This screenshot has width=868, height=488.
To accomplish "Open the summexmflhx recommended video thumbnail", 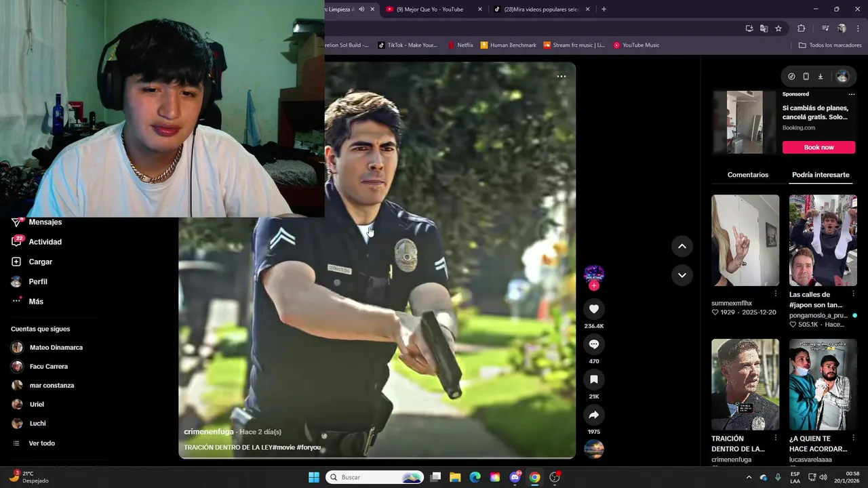I will coord(745,241).
